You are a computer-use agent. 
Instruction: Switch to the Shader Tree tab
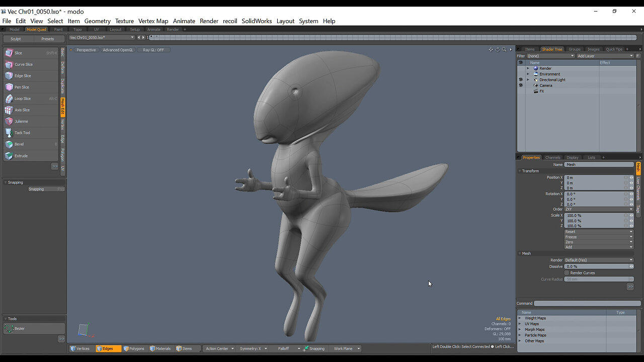(x=552, y=49)
